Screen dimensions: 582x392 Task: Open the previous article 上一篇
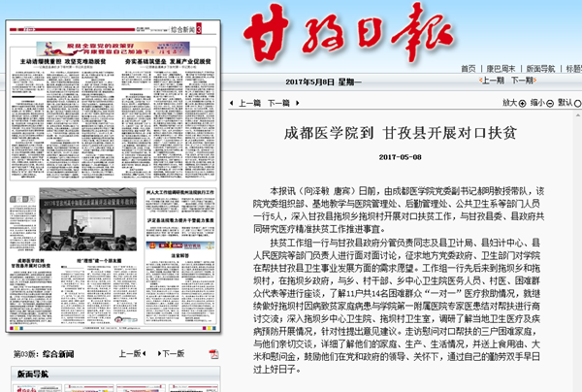click(x=249, y=103)
